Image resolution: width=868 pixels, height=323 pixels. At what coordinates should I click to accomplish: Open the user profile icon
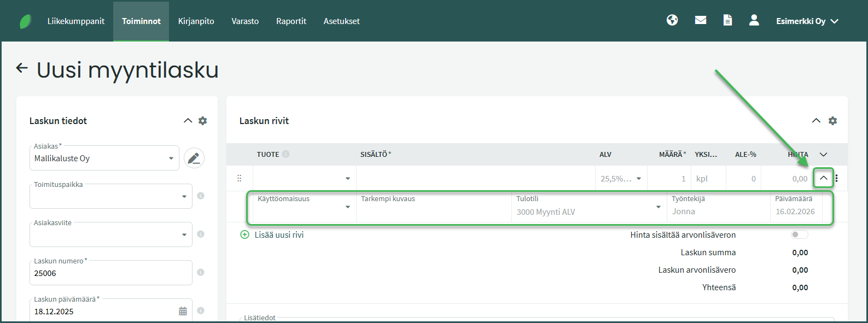point(754,20)
